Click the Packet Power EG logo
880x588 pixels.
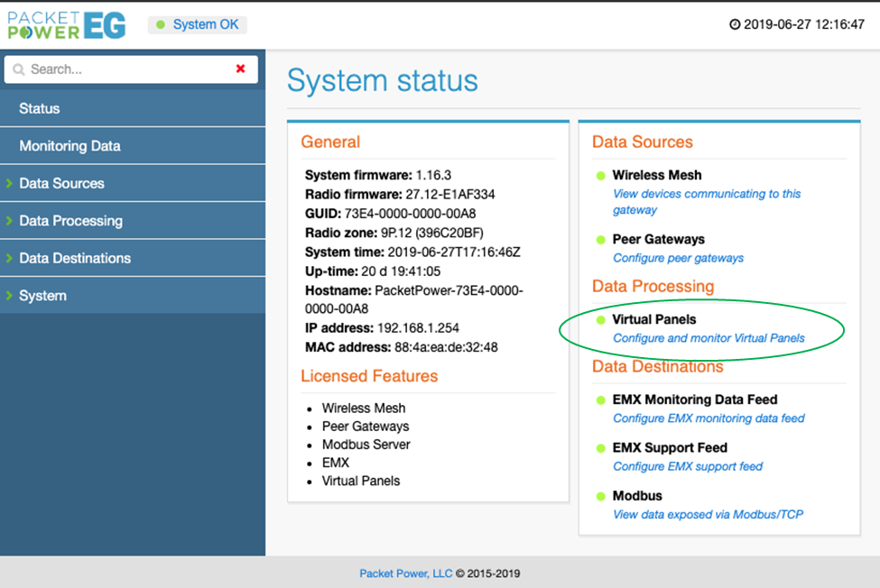(x=67, y=25)
